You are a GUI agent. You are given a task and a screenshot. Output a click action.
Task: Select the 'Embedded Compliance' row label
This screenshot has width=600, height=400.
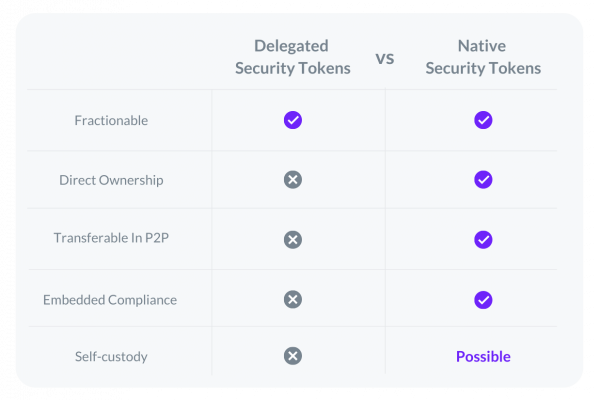click(110, 300)
